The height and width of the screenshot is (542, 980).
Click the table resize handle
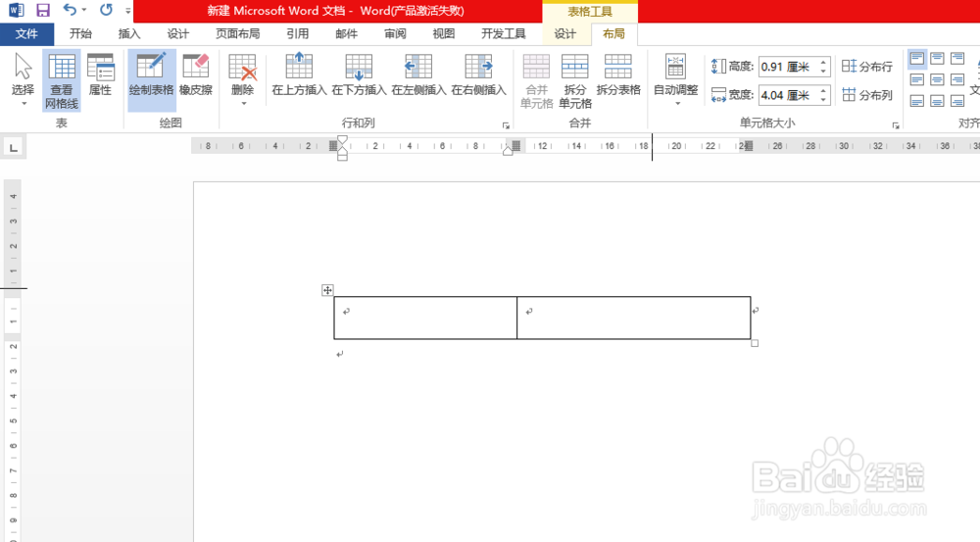[x=755, y=343]
